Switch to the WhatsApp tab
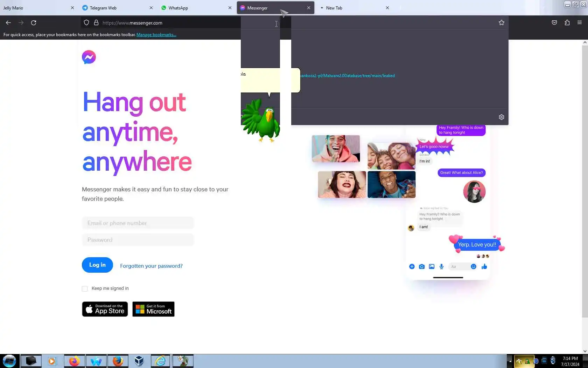588x368 pixels. (x=196, y=8)
